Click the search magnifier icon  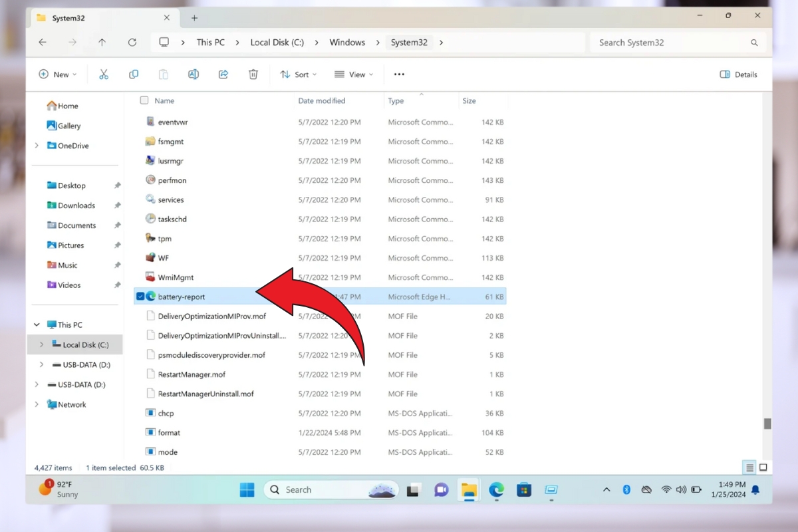coord(754,43)
